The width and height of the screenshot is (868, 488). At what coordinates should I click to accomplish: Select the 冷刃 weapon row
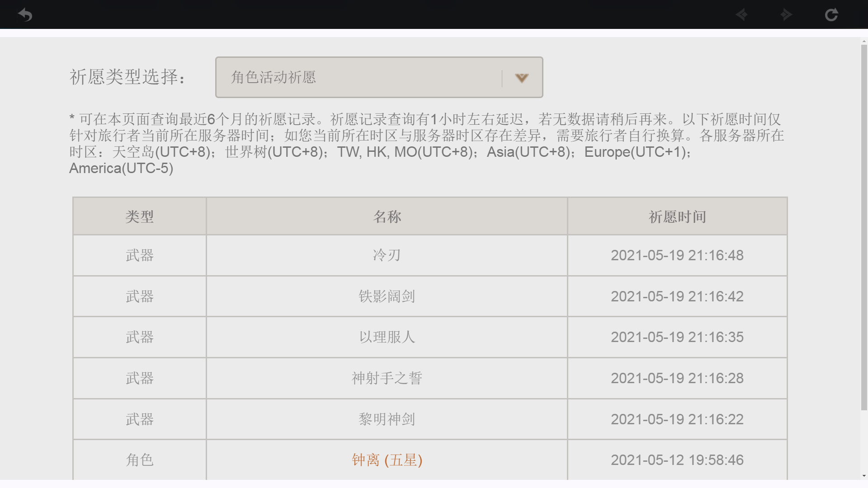pyautogui.click(x=387, y=255)
